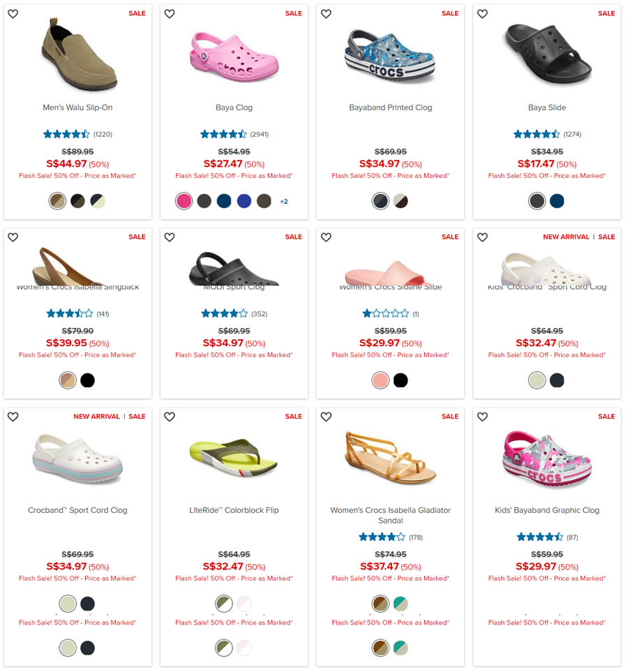Heart the Kids' Bayaband Graphic Clog
628x672 pixels.
tap(482, 417)
